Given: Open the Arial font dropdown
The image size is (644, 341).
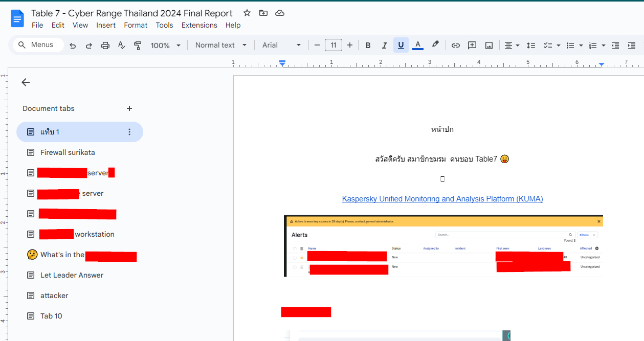Looking at the screenshot, I should (281, 45).
